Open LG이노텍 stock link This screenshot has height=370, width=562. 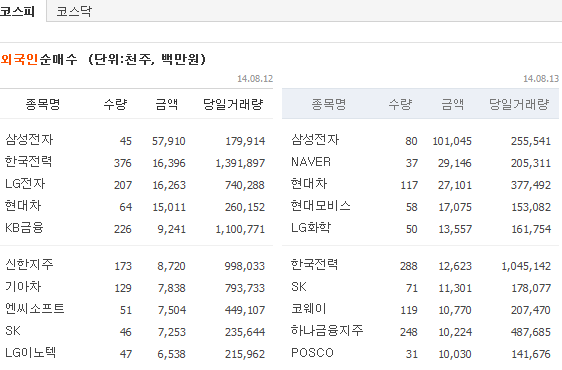(30, 353)
